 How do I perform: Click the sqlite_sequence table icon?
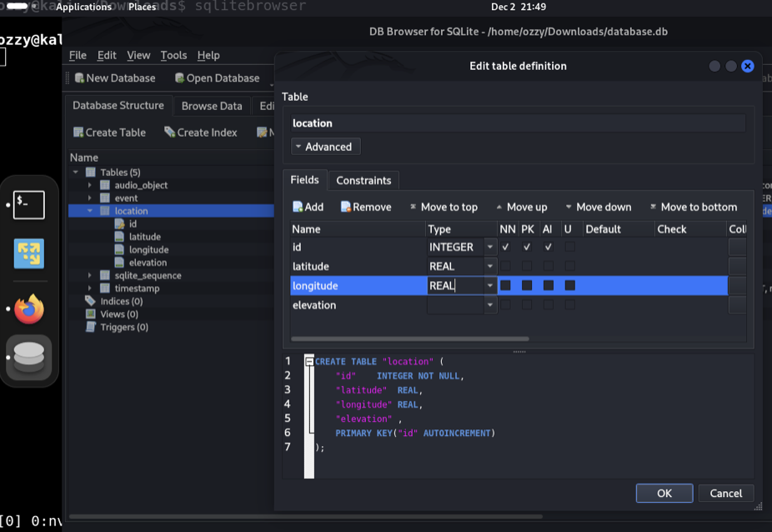coord(105,275)
